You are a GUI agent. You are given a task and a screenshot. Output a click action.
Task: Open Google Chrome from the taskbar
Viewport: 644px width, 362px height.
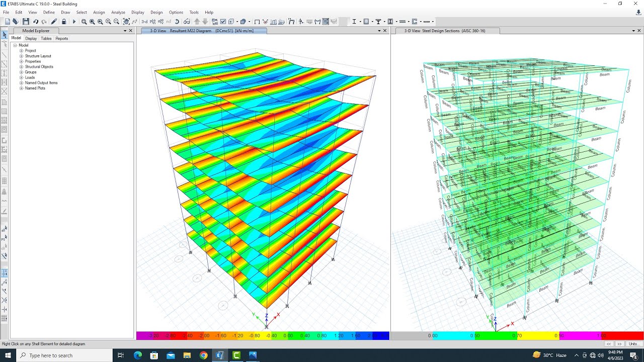pyautogui.click(x=203, y=355)
